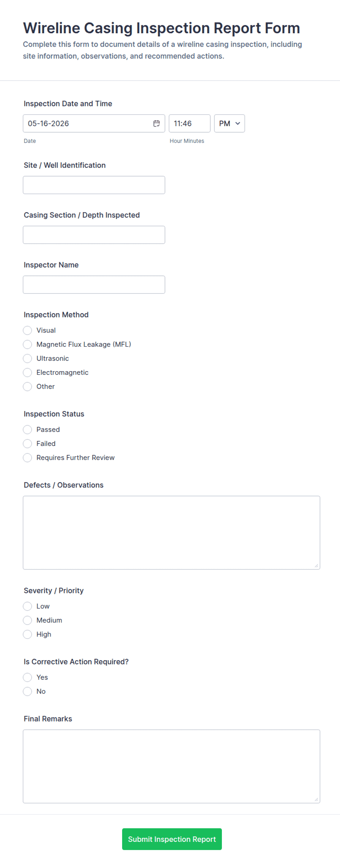The height and width of the screenshot is (868, 340).
Task: Select Ultrasonic as inspection method
Action: [27, 358]
